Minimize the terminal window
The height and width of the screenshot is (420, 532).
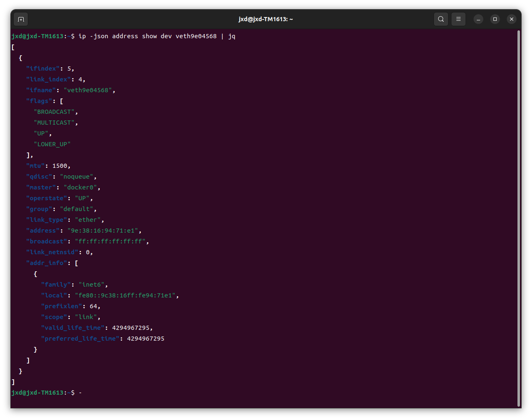pyautogui.click(x=478, y=19)
